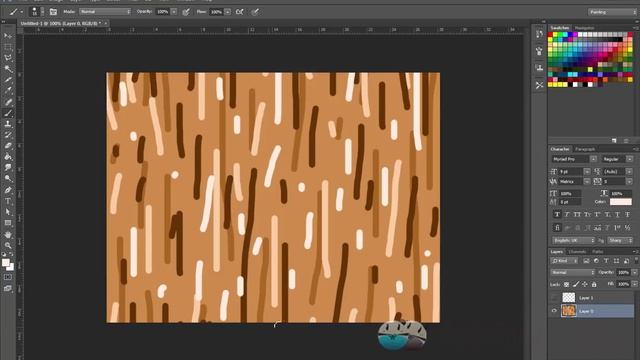Switch to the Channels tab

(577, 252)
